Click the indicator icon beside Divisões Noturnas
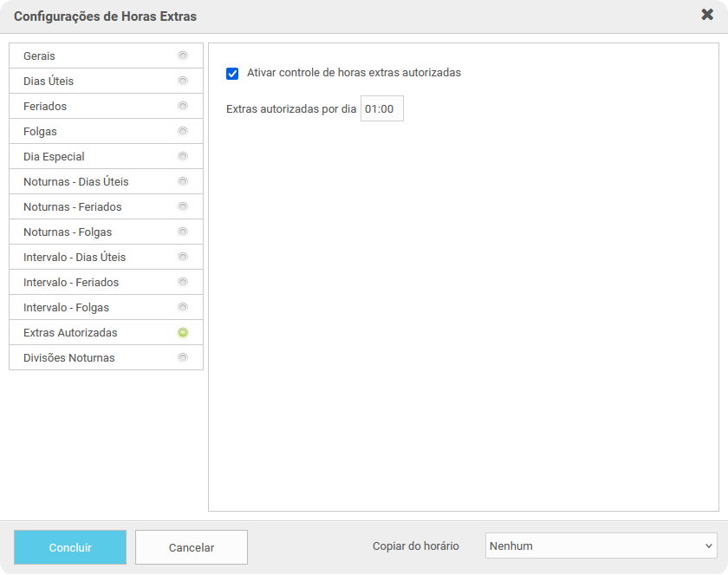Image resolution: width=728 pixels, height=575 pixels. pyautogui.click(x=183, y=357)
